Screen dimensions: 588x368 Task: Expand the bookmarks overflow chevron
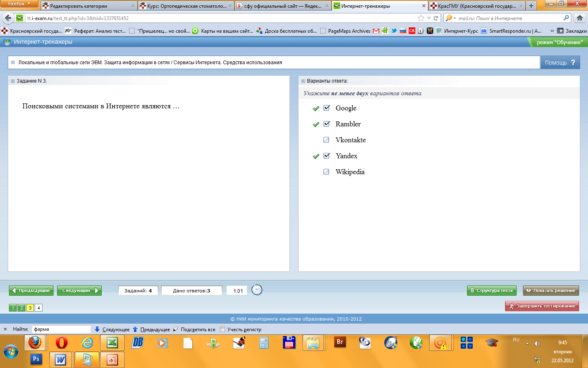point(552,31)
